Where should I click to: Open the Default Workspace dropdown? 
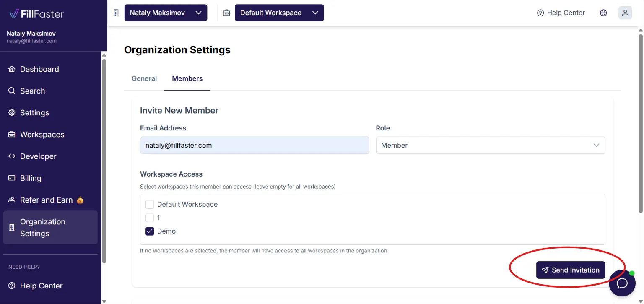279,13
